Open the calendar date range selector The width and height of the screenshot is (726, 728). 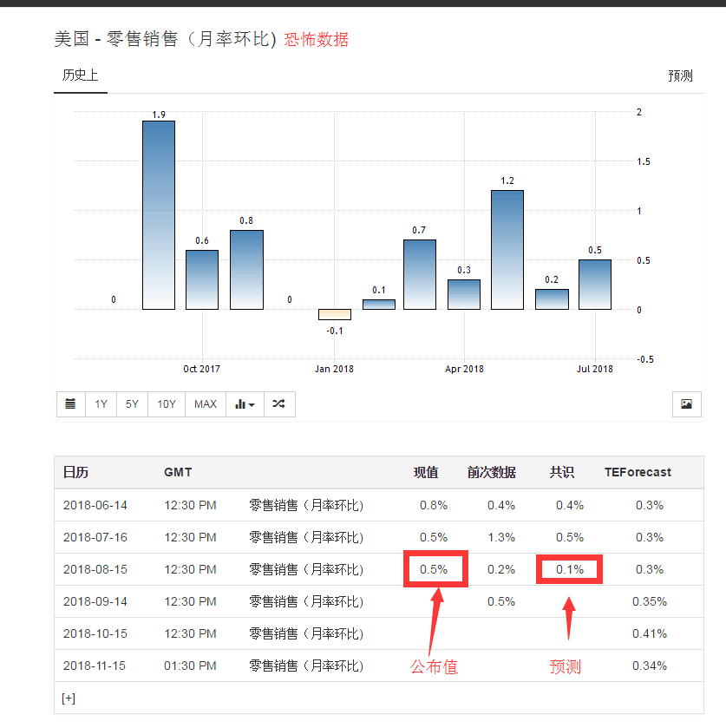(x=70, y=403)
